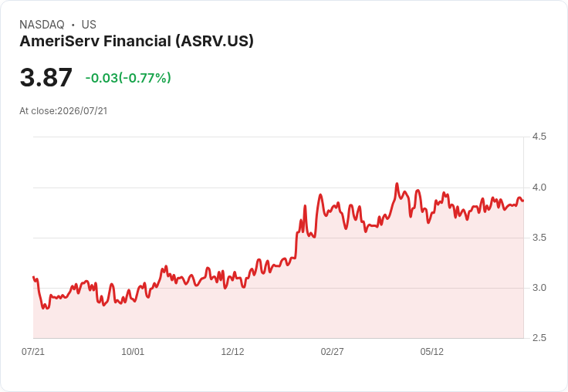Click the 05/12 date axis label
This screenshot has height=392, width=568.
point(432,351)
